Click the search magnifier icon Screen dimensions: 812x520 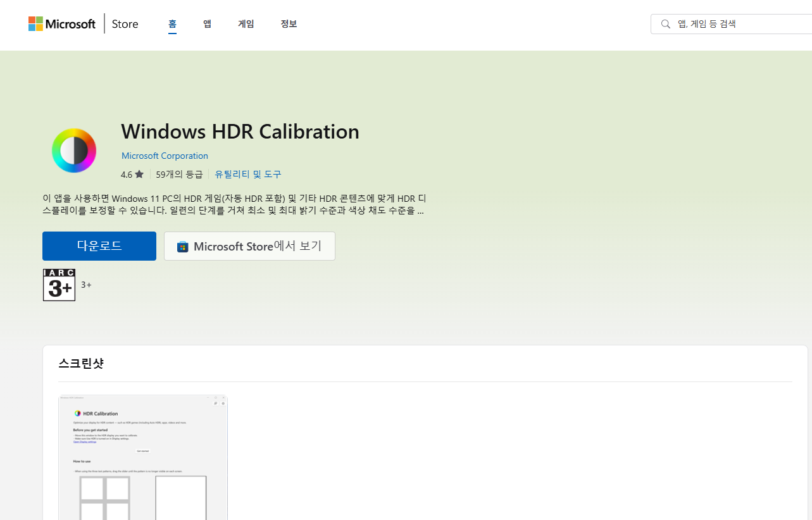(665, 23)
